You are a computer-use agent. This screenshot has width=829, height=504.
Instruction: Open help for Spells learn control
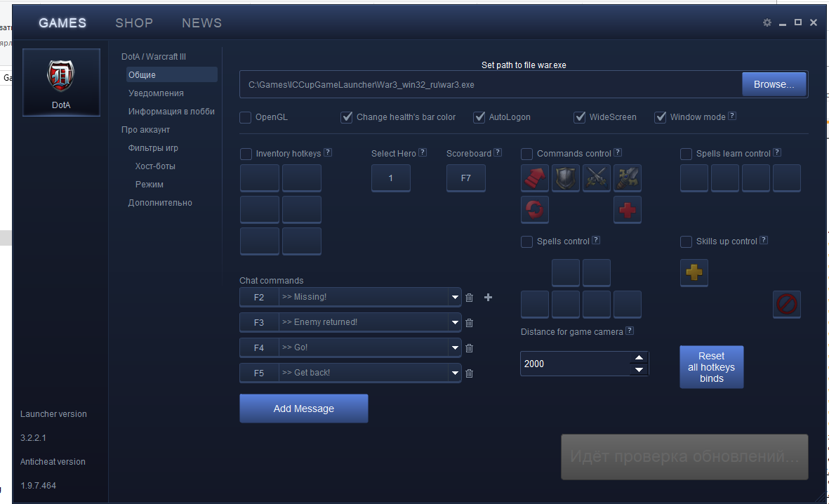pos(776,152)
